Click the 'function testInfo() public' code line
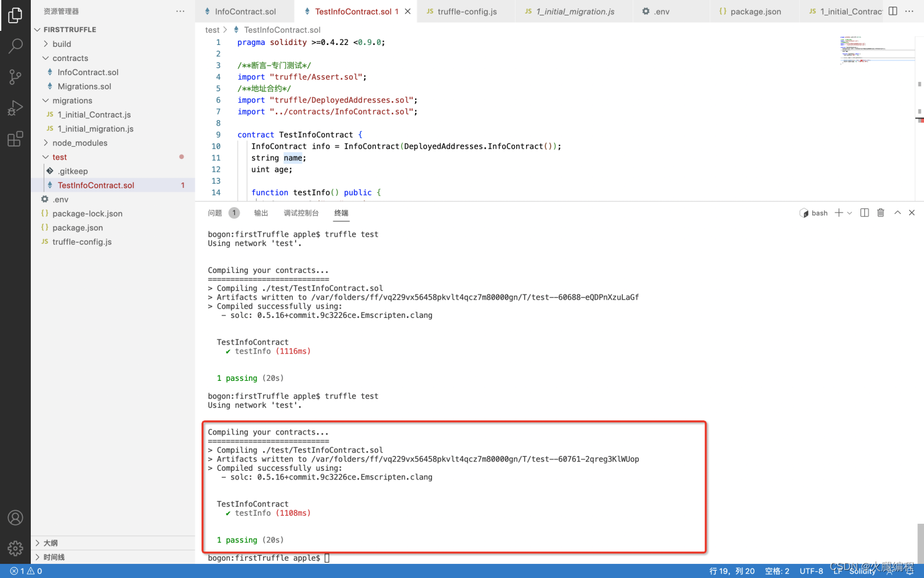 tap(316, 192)
